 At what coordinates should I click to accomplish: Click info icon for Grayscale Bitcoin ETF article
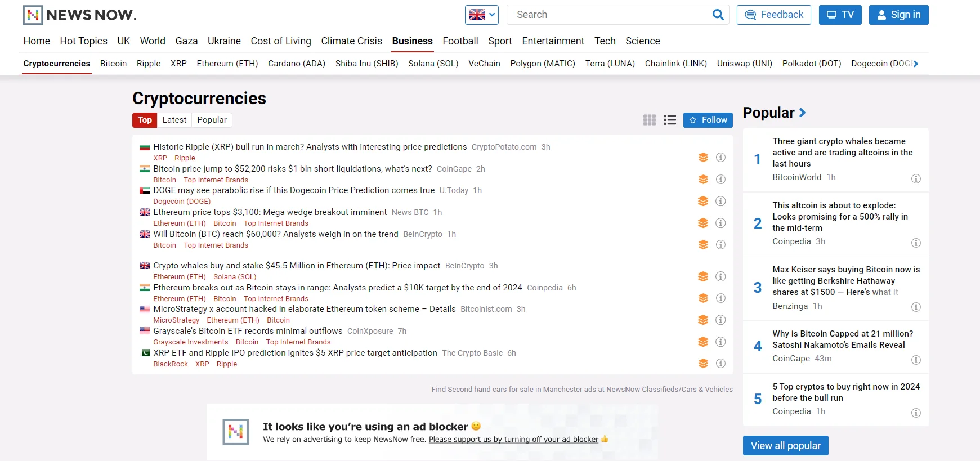click(721, 342)
